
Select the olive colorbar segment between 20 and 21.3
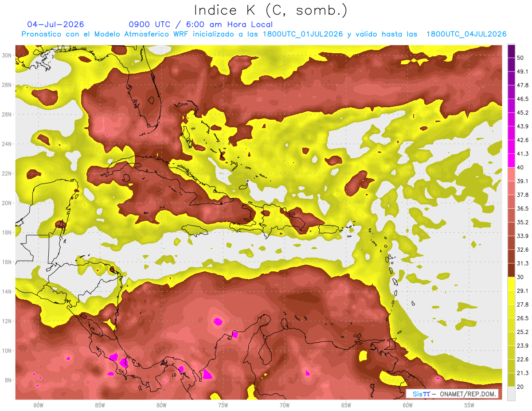coord(512,380)
